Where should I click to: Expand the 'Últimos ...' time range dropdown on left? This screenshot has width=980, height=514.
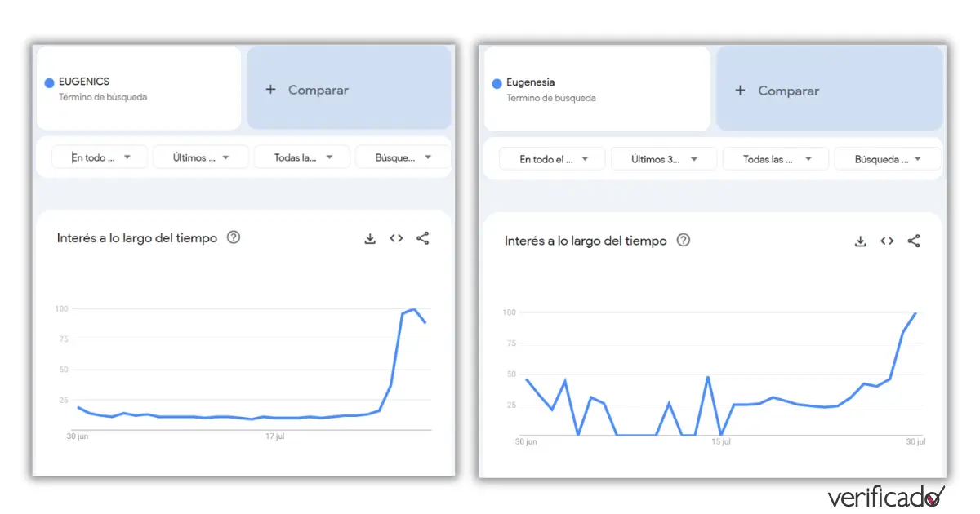pyautogui.click(x=201, y=157)
